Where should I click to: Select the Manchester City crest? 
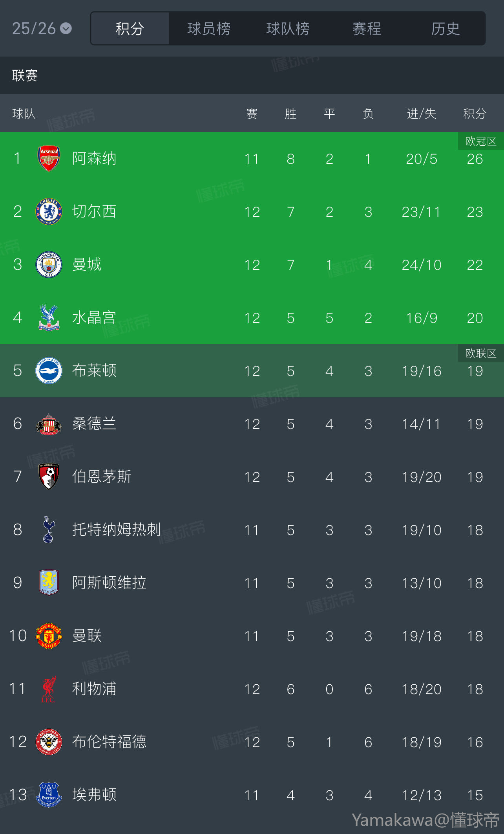pos(49,264)
